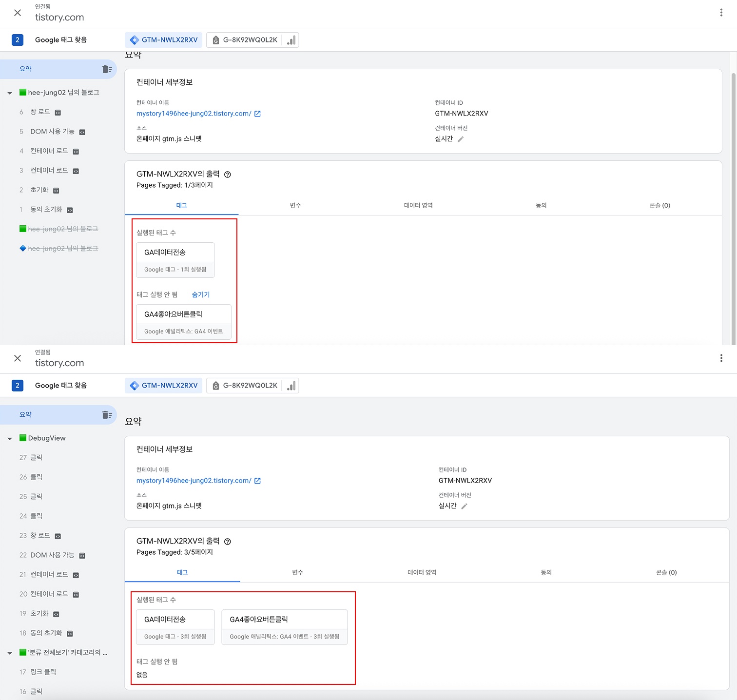Click the help icon next to upper GTM-NWLX2RXV의 출력
The image size is (737, 700).
click(228, 175)
